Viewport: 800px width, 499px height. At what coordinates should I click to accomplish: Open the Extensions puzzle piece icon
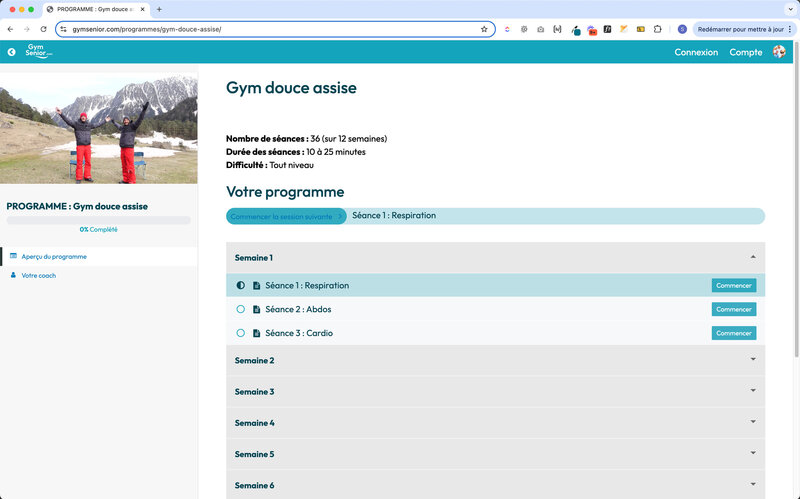(x=658, y=29)
